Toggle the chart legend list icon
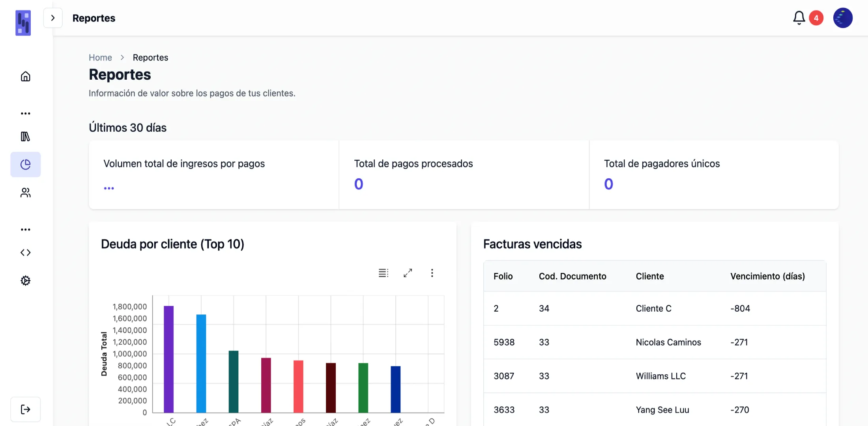This screenshot has height=426, width=868. [x=383, y=273]
